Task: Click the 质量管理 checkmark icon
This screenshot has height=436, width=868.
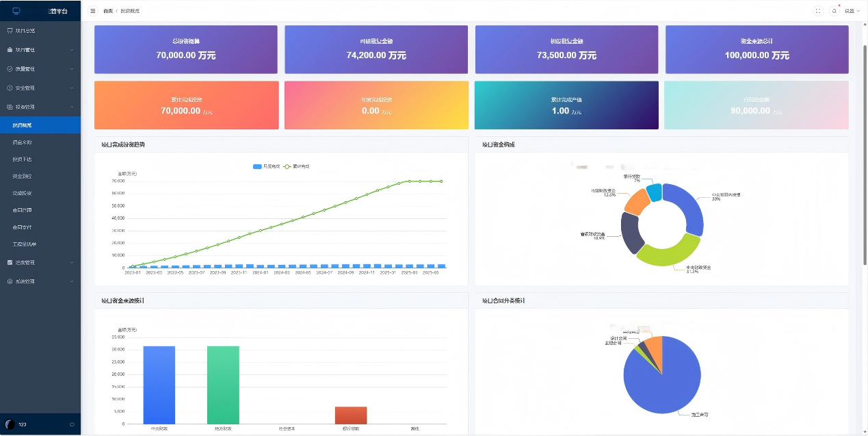Action: click(x=10, y=69)
